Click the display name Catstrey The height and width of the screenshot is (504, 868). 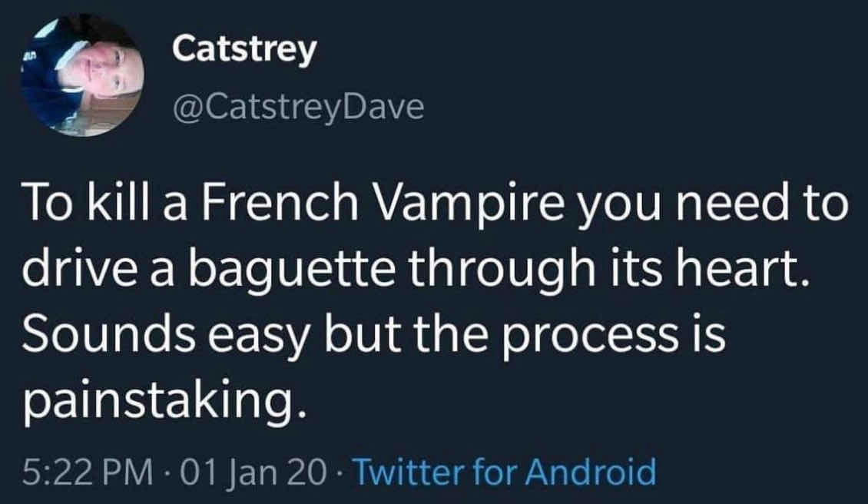[x=244, y=51]
